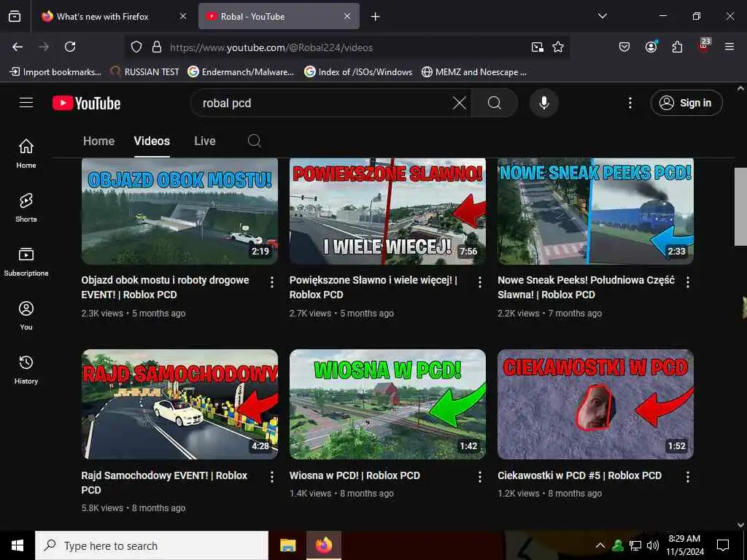Open options for Objazd obok mostu video
This screenshot has height=560, width=747.
272,282
